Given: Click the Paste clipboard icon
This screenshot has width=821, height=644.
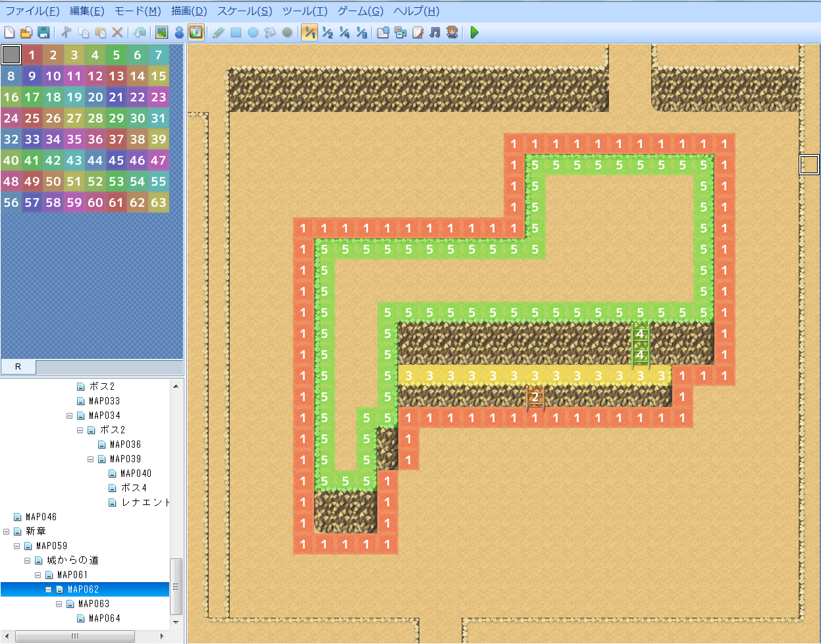Looking at the screenshot, I should point(101,32).
